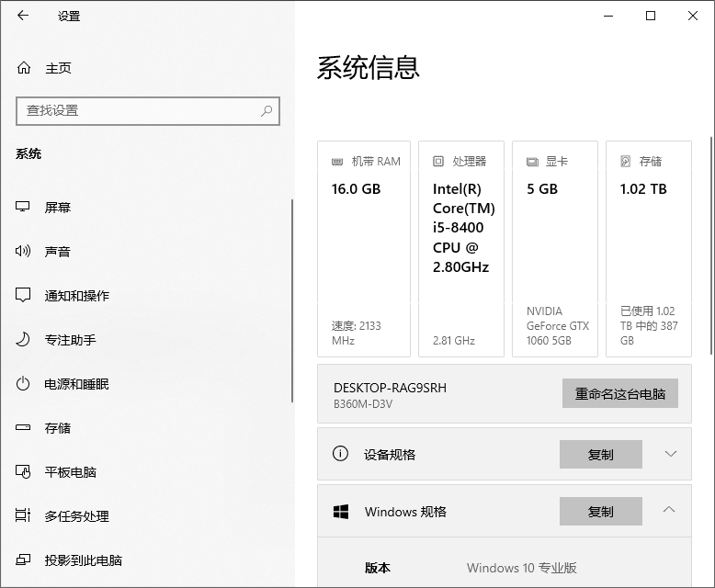
Task: Select 存储 in the sidebar
Action: click(x=58, y=428)
